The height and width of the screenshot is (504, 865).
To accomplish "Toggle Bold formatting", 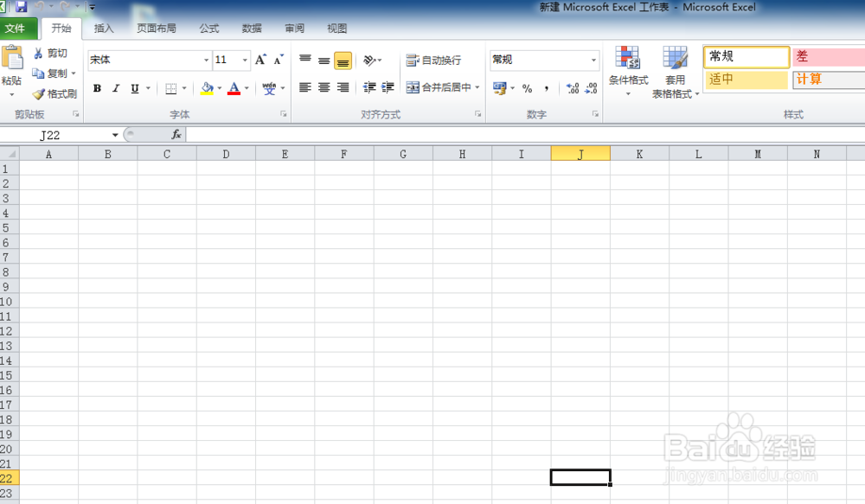I will click(97, 88).
